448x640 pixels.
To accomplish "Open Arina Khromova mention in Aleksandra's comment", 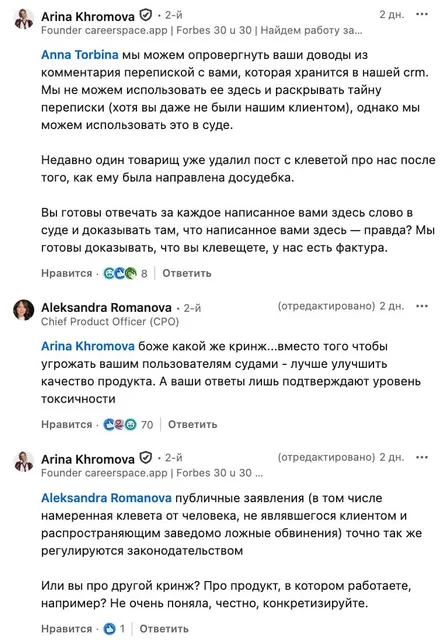I will pos(88,346).
